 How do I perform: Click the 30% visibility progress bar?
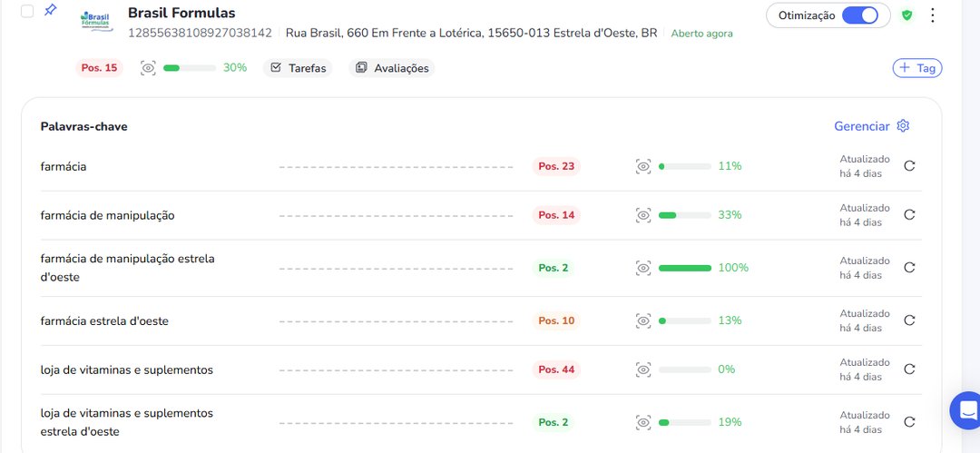190,68
